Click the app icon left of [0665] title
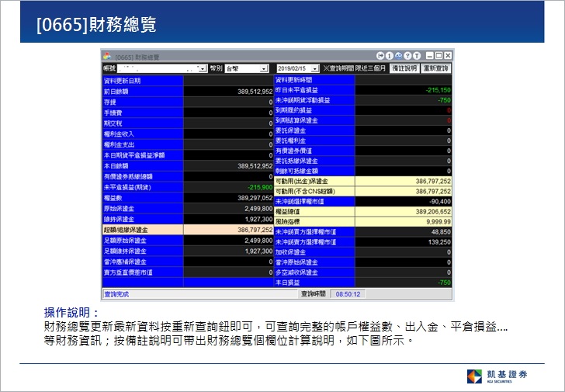This screenshot has height=392, width=565. (x=108, y=56)
